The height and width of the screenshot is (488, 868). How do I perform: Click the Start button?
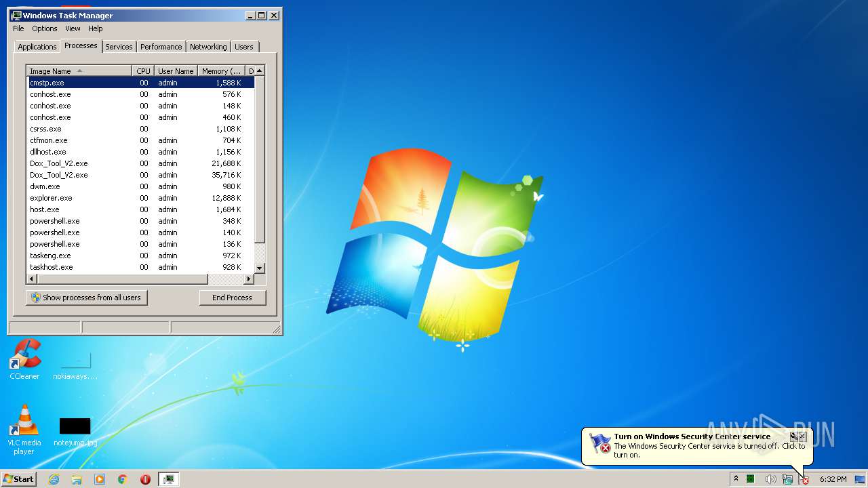click(x=19, y=479)
